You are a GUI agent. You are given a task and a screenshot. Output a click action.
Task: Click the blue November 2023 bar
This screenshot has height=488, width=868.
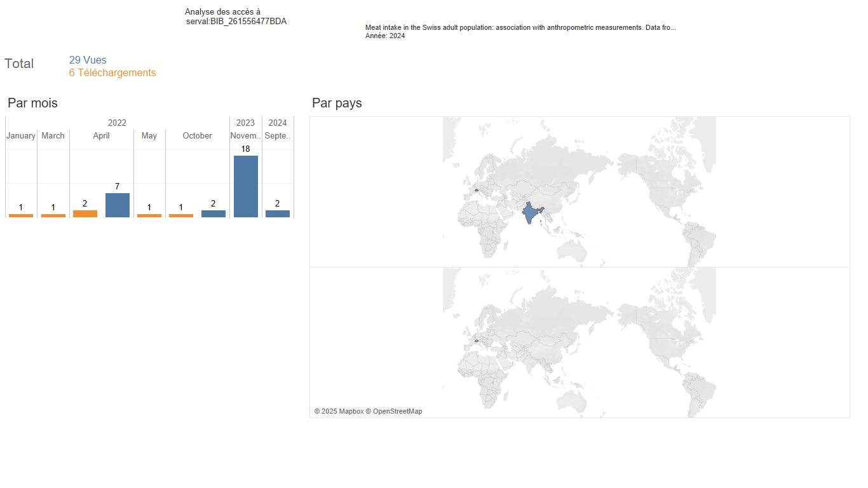(x=245, y=186)
